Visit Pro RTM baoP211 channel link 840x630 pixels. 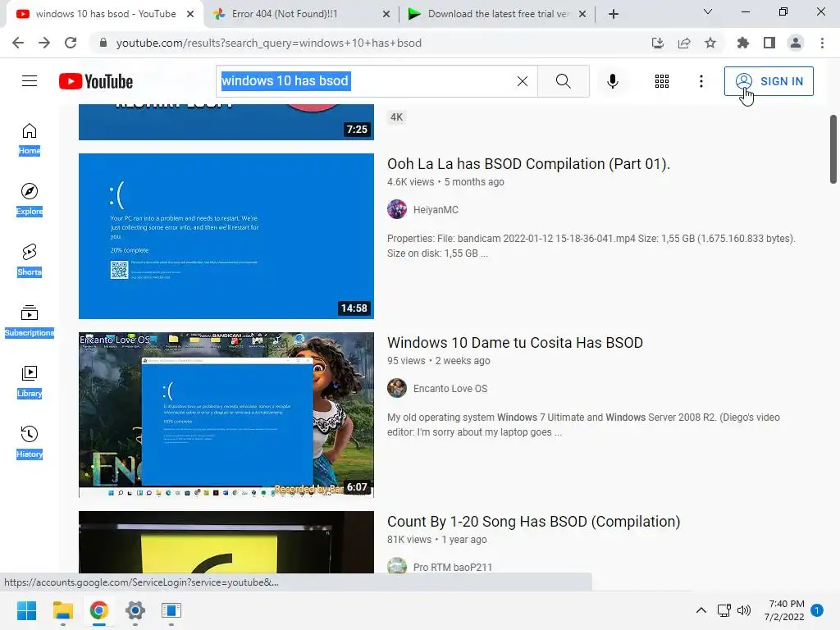452,567
